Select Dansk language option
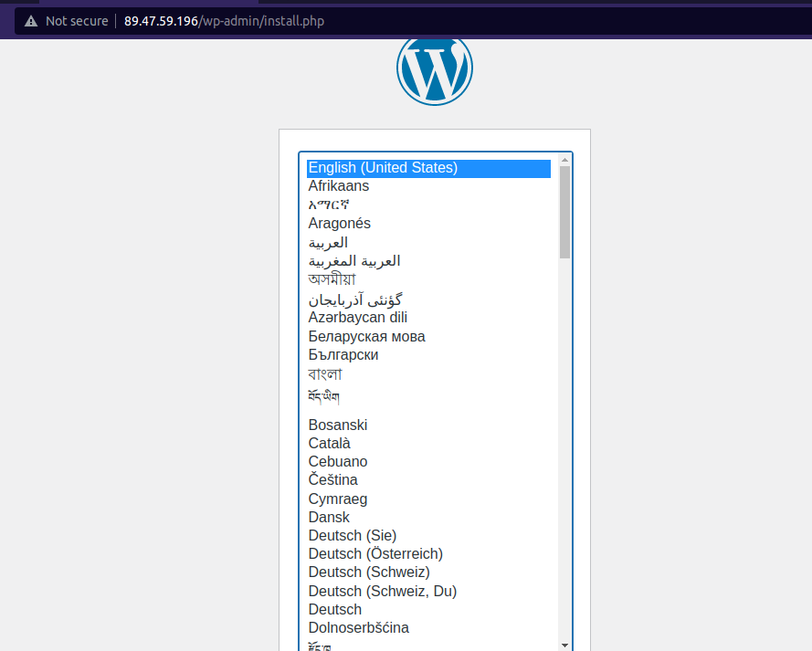Image resolution: width=812 pixels, height=651 pixels. 428,517
